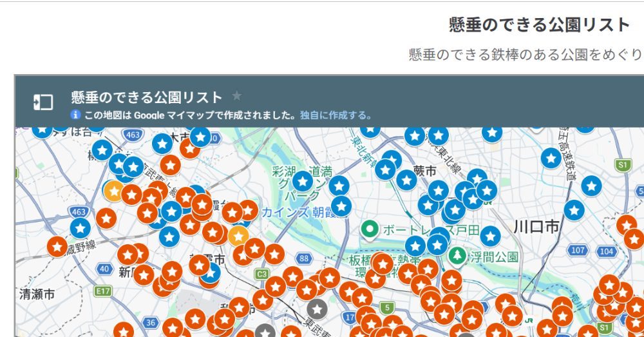The height and width of the screenshot is (337, 644).
Task: Click the ボートレース戸田 place label
Action: [x=431, y=230]
